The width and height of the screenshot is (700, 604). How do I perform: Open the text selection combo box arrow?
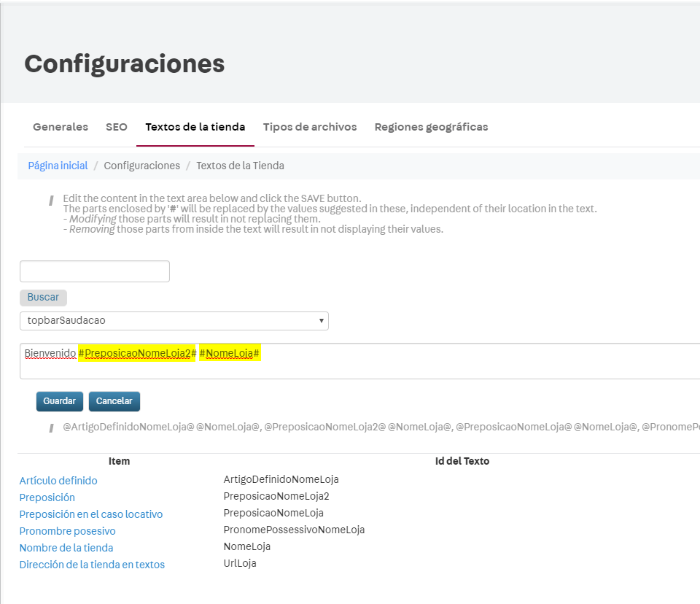click(x=321, y=320)
